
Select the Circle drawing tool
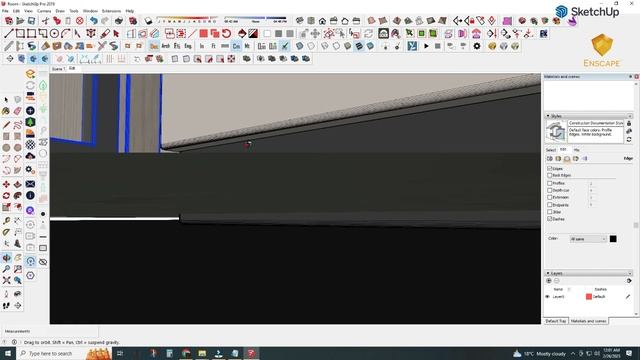pyautogui.click(x=54, y=33)
